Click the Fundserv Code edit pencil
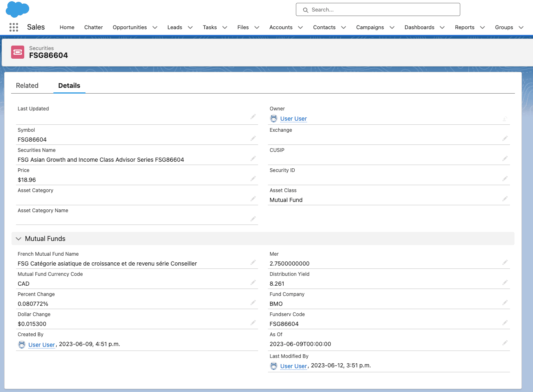This screenshot has width=533, height=392. 505,323
